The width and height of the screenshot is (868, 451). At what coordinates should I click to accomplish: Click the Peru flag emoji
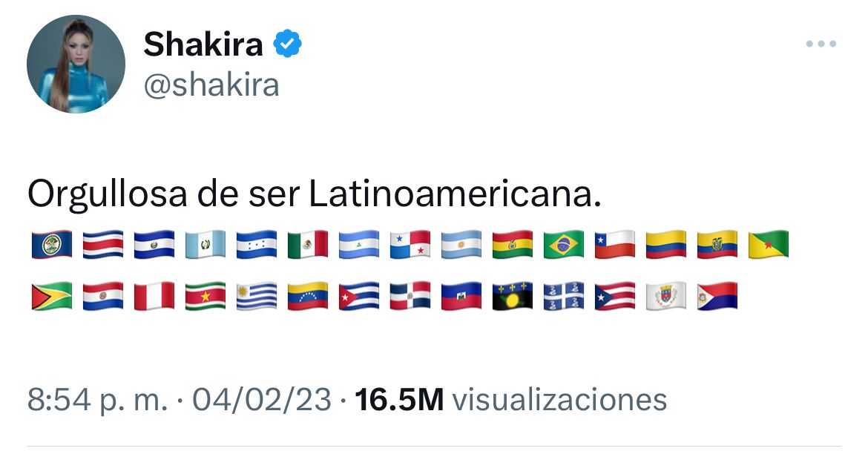[x=154, y=296]
